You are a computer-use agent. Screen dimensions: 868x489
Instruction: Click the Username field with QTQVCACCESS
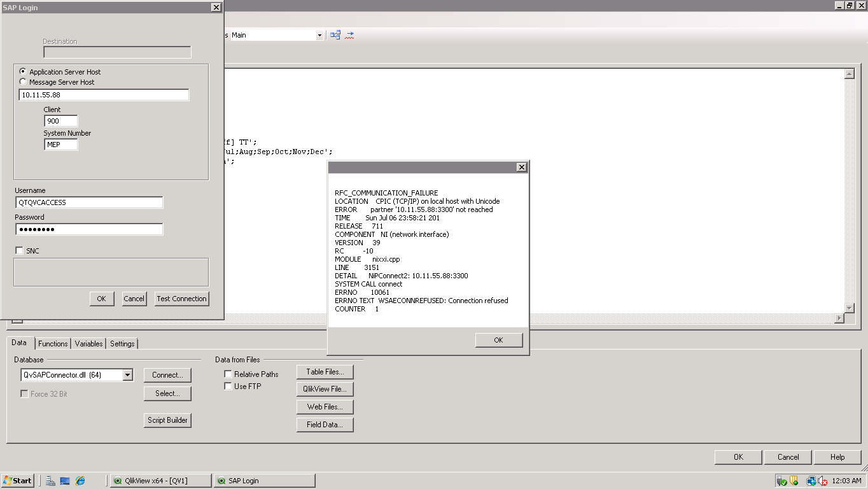tap(89, 202)
